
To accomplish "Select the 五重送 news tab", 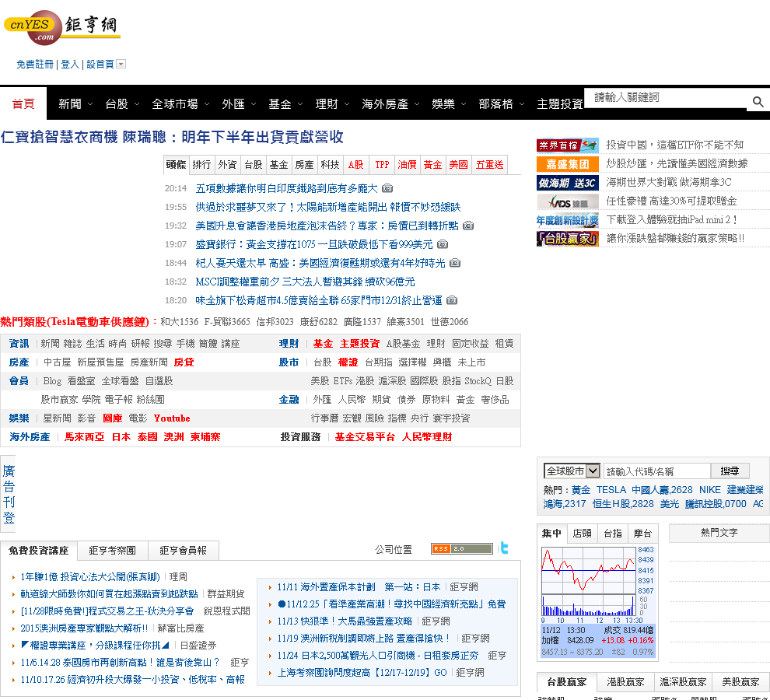I will [489, 165].
